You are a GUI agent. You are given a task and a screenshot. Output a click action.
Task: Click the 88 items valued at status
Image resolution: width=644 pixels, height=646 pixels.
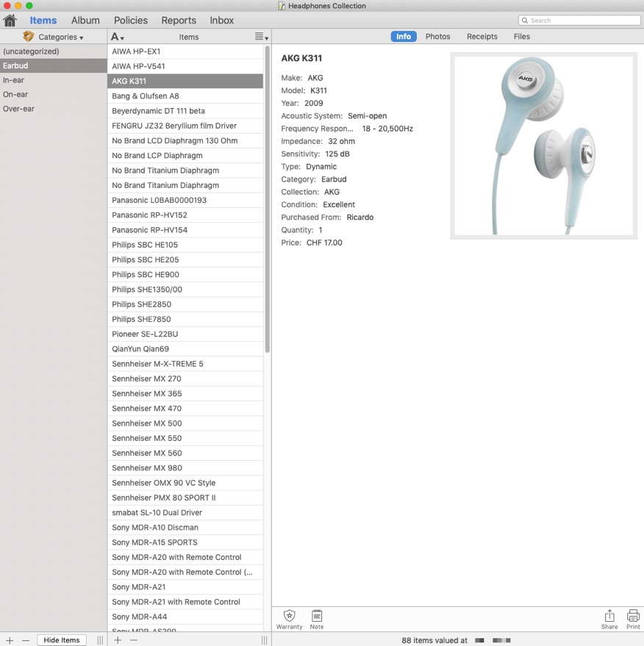pos(434,640)
